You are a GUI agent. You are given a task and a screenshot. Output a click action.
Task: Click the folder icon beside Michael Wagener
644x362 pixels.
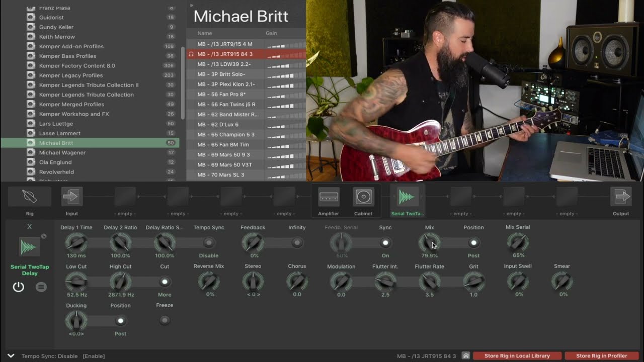click(x=31, y=152)
